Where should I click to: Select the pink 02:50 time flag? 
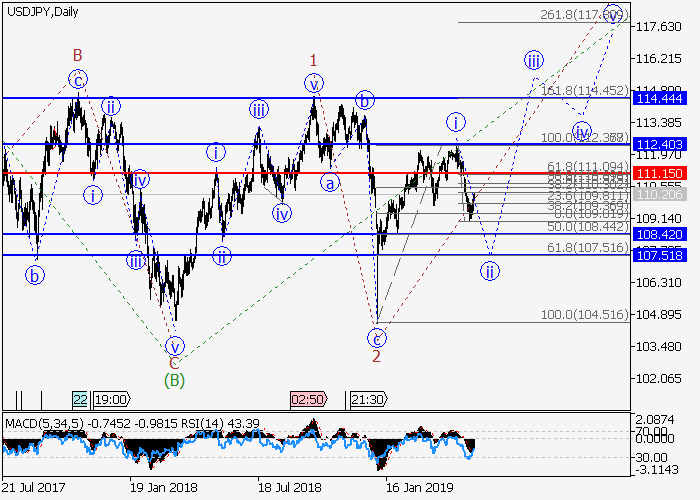click(307, 399)
